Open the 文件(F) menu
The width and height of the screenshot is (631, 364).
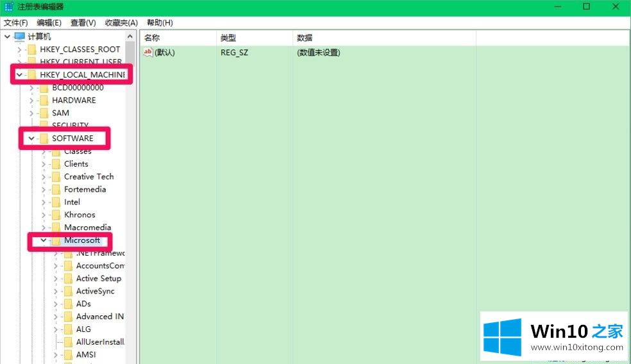[15, 23]
